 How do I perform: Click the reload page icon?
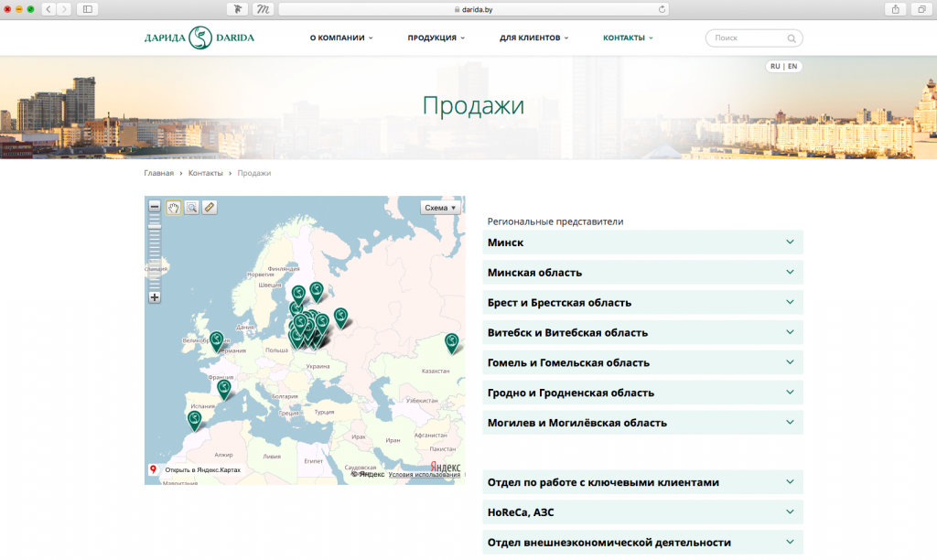pyautogui.click(x=662, y=9)
